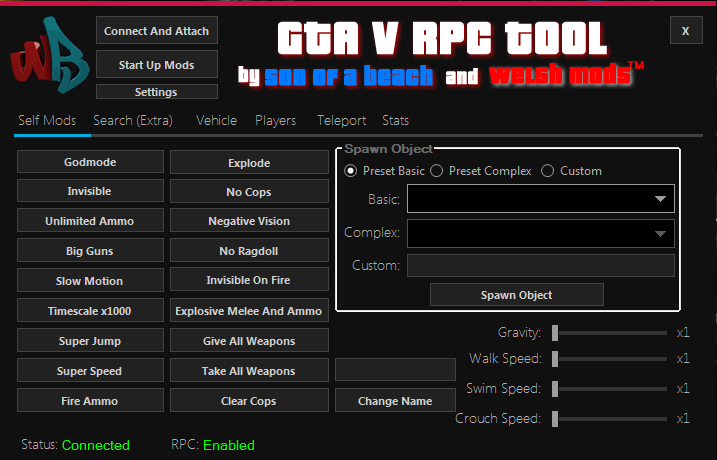The image size is (717, 460).
Task: Open Start Up Mods
Action: coord(157,64)
